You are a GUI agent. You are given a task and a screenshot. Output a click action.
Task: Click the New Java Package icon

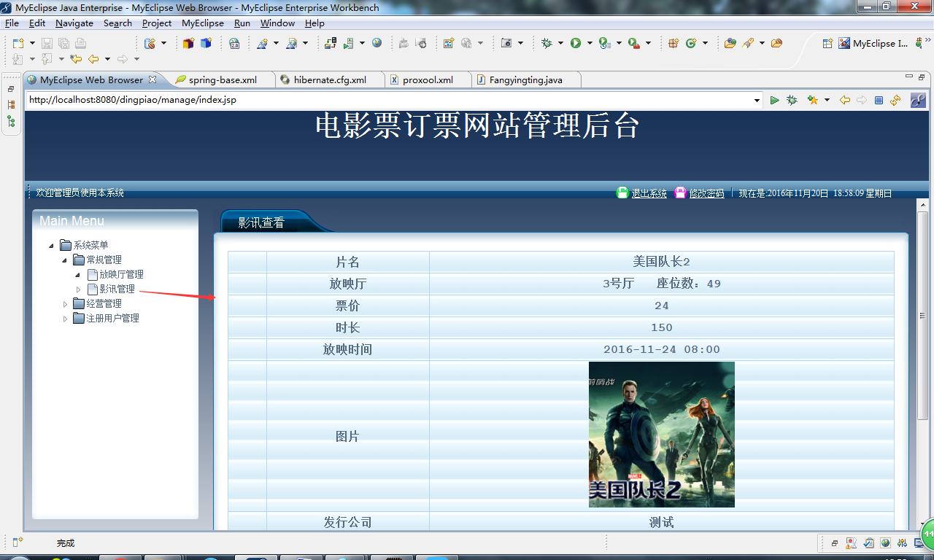click(674, 43)
